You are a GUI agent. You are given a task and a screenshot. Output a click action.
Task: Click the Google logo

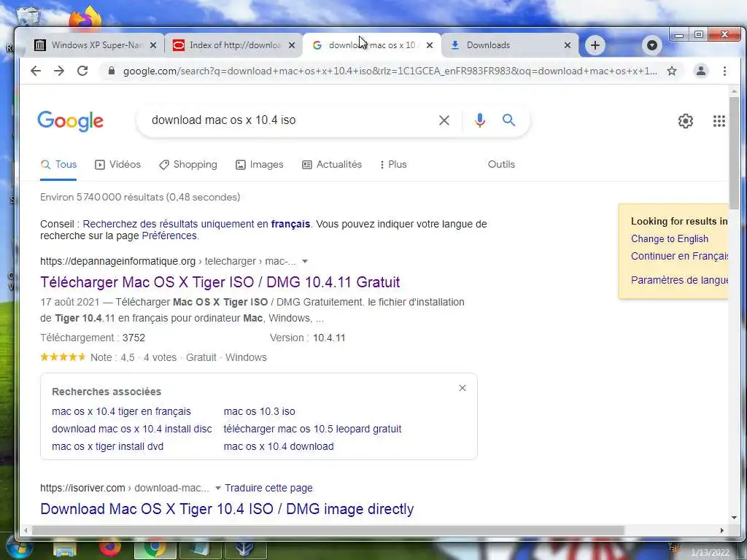point(71,121)
